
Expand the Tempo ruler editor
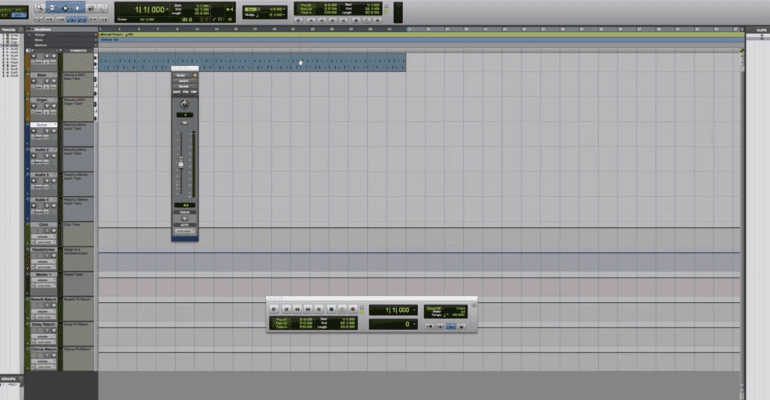coord(29,35)
